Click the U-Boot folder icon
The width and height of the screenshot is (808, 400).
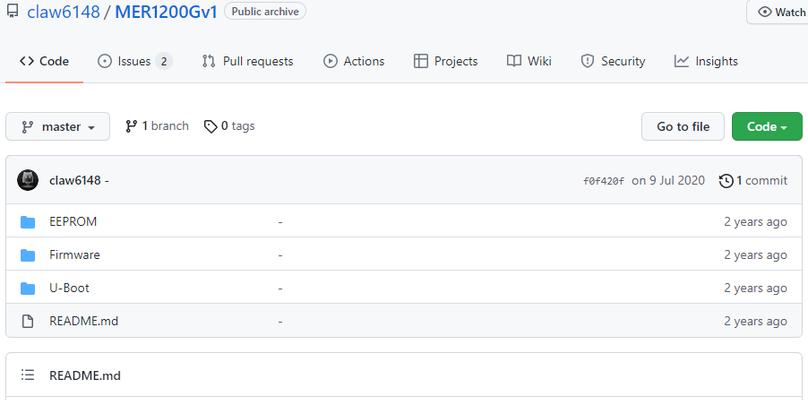[28, 288]
